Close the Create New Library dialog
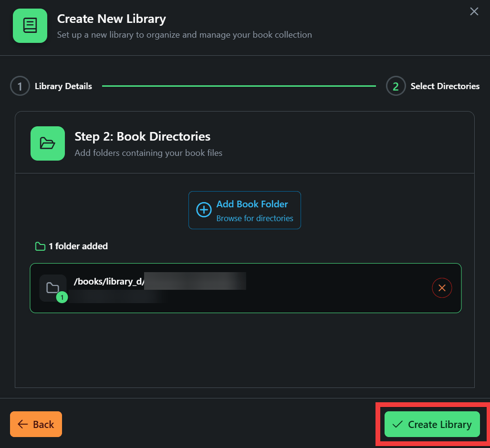The height and width of the screenshot is (448, 490). pyautogui.click(x=474, y=11)
